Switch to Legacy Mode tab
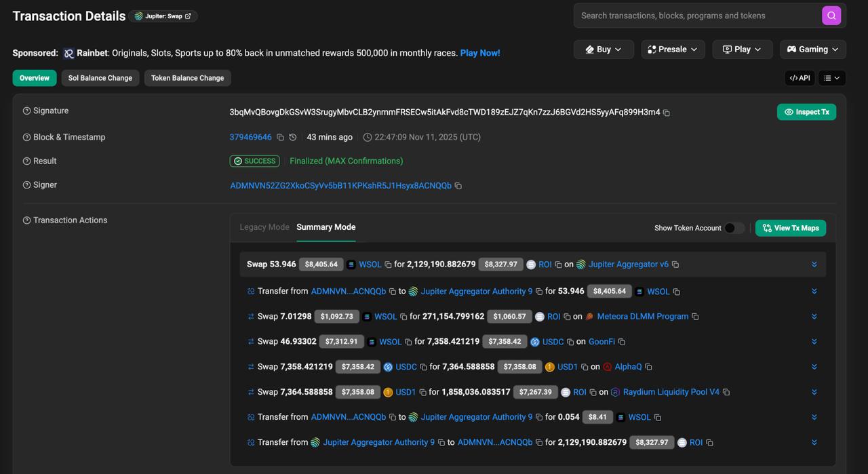Viewport: 868px width, 474px height. tap(264, 227)
